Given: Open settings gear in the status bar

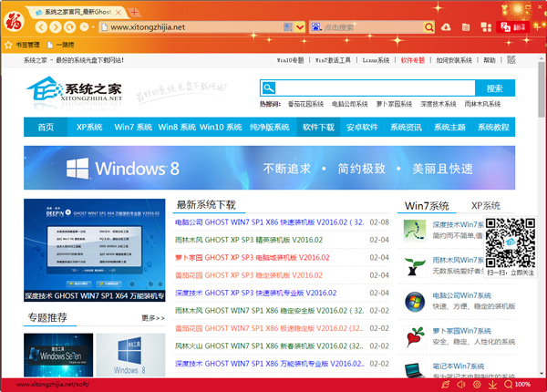Looking at the screenshot, I should click(x=478, y=385).
